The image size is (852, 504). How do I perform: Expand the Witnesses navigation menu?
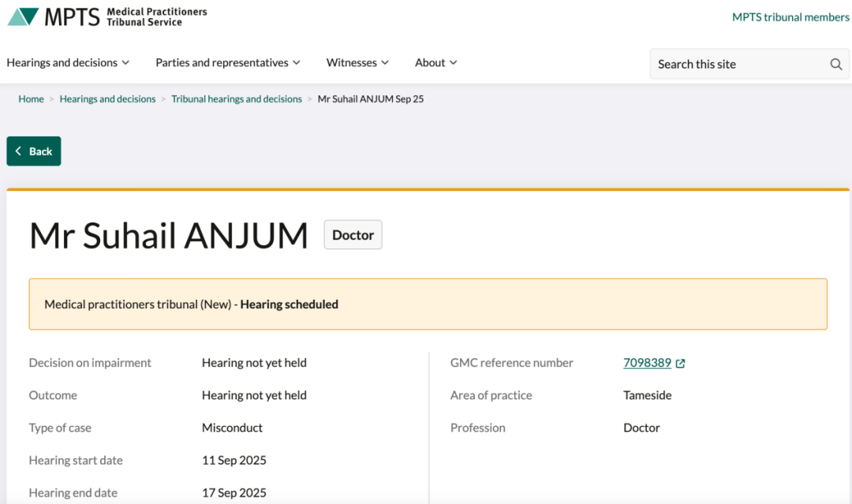tap(357, 63)
